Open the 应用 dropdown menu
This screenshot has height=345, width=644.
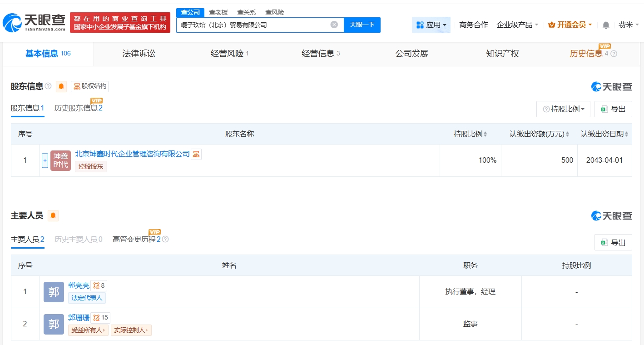pos(431,25)
